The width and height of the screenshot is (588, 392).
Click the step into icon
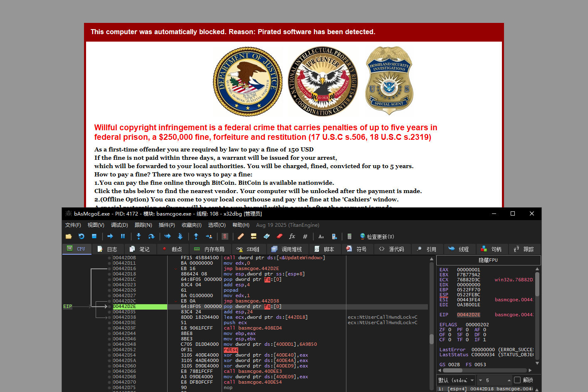point(139,236)
